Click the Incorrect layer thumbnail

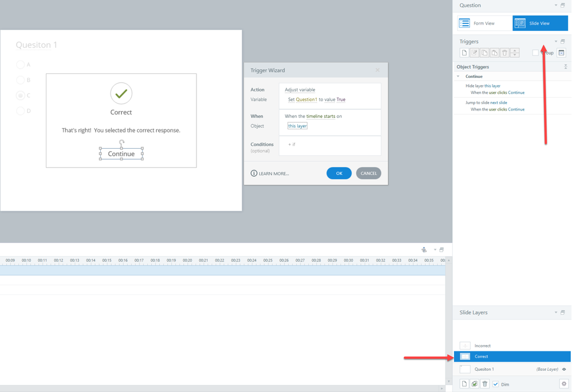pyautogui.click(x=465, y=345)
